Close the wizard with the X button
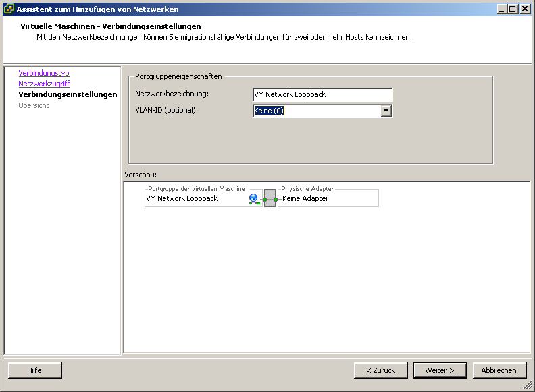Screen dimensions: 535x392 click(x=525, y=9)
